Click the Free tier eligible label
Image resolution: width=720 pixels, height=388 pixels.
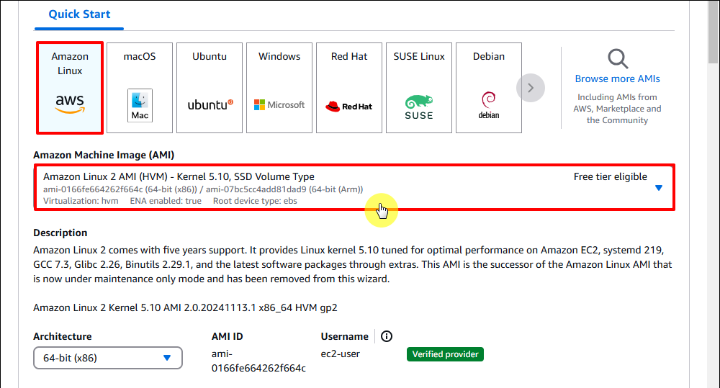pyautogui.click(x=610, y=177)
